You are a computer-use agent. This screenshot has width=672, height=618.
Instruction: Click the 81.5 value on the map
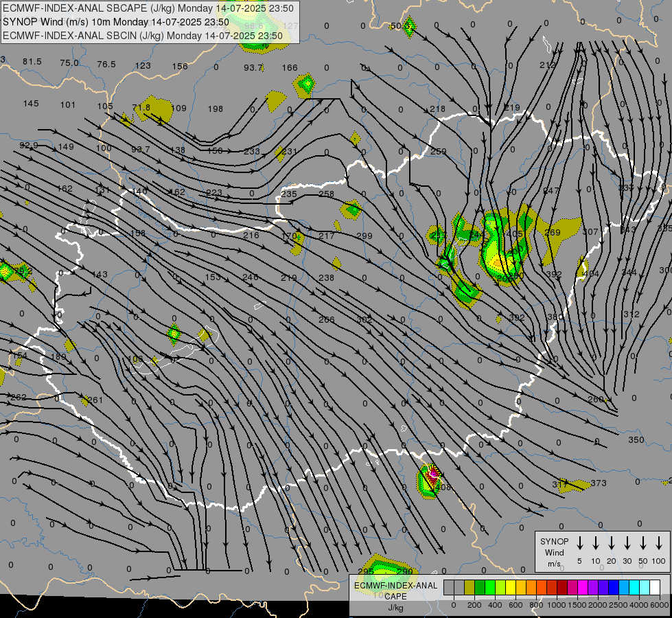coord(32,62)
